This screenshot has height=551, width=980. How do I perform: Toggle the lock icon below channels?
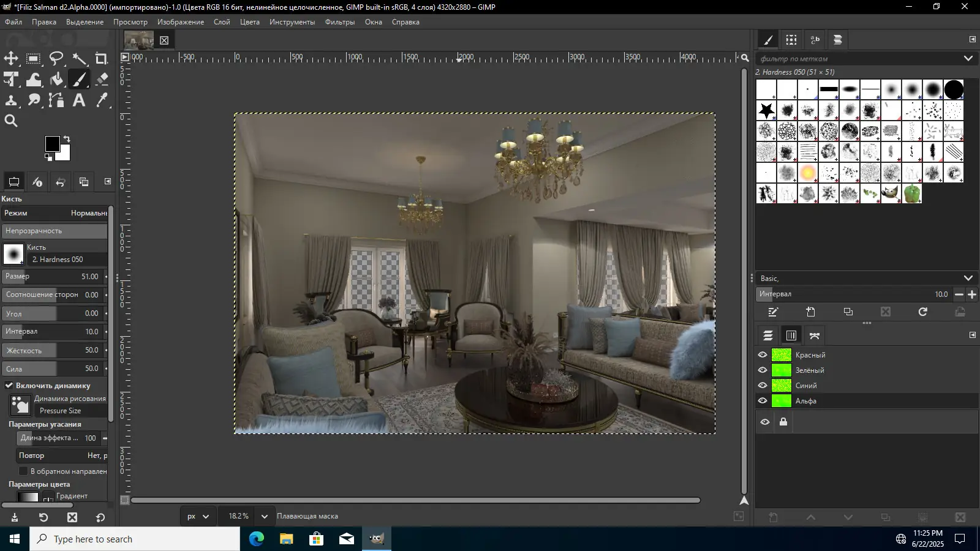783,422
